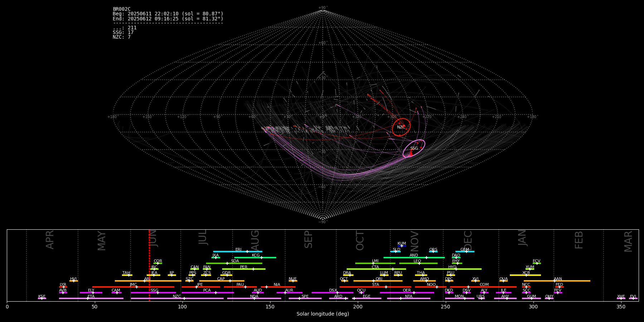Click the ORS shower label
This screenshot has height=322, width=644.
point(433,250)
